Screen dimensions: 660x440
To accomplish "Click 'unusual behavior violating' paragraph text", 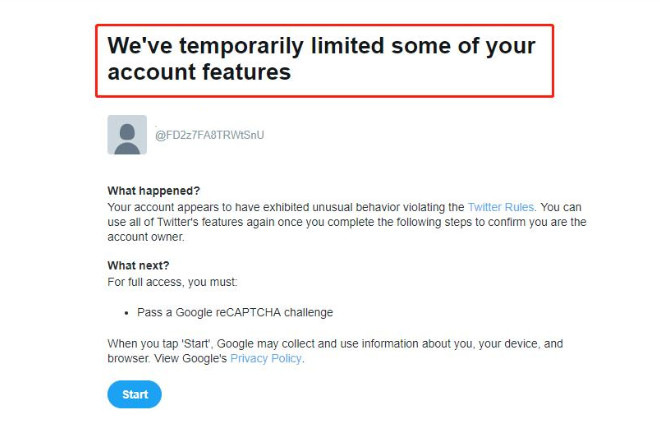I will pyautogui.click(x=388, y=207).
